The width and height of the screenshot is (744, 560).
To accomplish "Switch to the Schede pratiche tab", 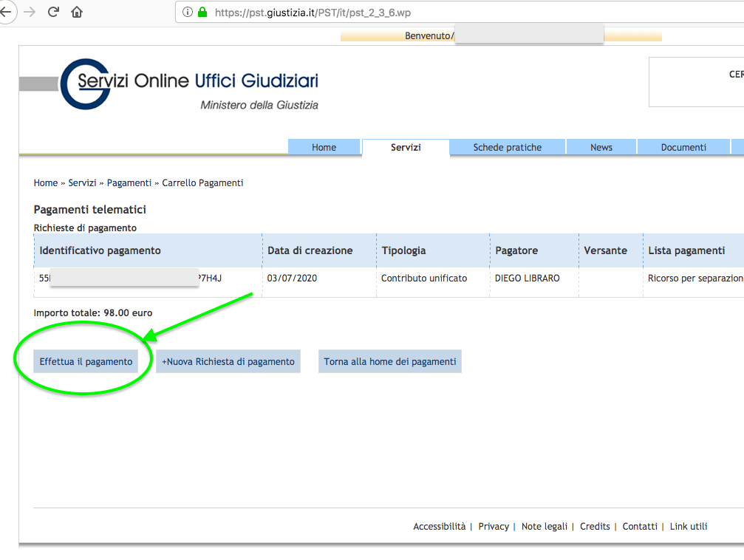I will point(508,147).
